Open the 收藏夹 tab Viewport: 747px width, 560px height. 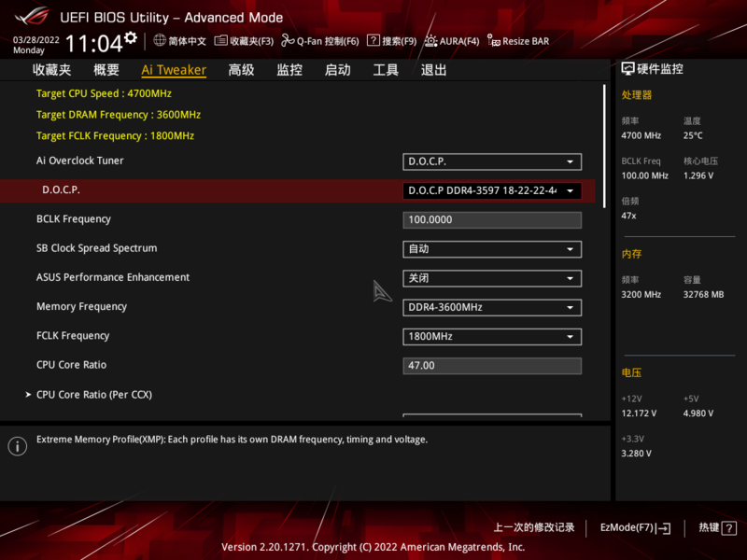click(x=52, y=70)
